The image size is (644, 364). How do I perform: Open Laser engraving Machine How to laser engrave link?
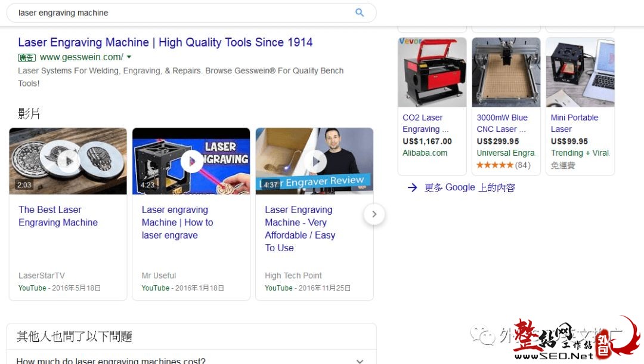coord(178,223)
